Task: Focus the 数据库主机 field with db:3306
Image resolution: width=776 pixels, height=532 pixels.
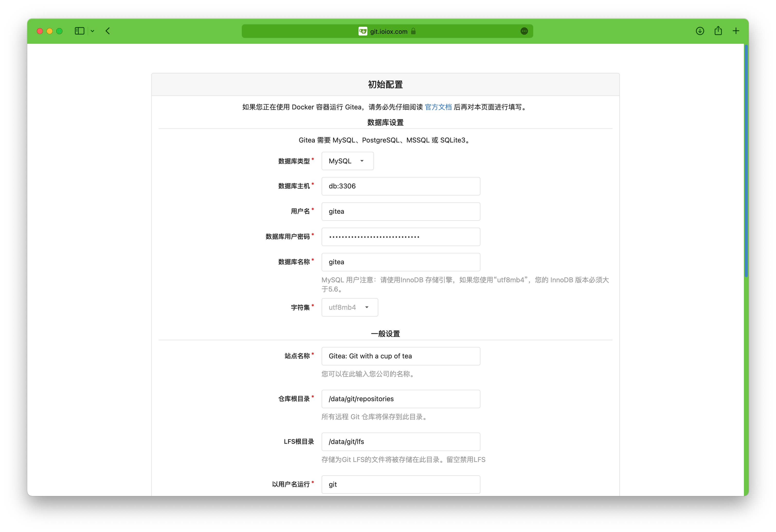Action: (401, 186)
